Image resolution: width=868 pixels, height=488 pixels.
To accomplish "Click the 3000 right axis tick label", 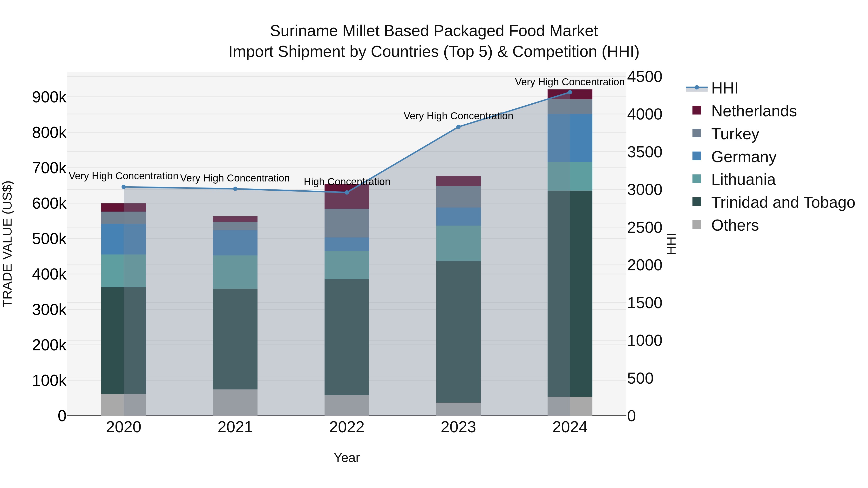I will 644,190.
